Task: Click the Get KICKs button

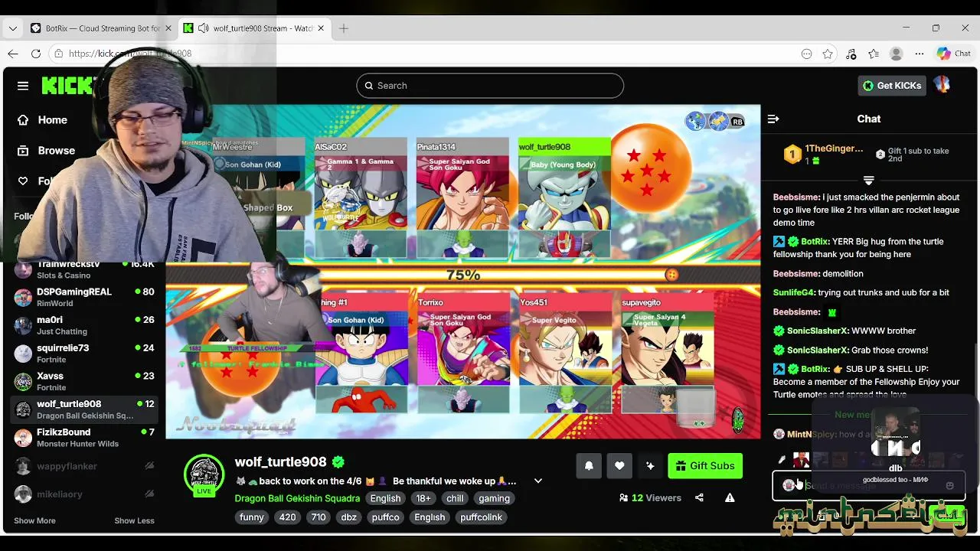Action: (x=892, y=86)
